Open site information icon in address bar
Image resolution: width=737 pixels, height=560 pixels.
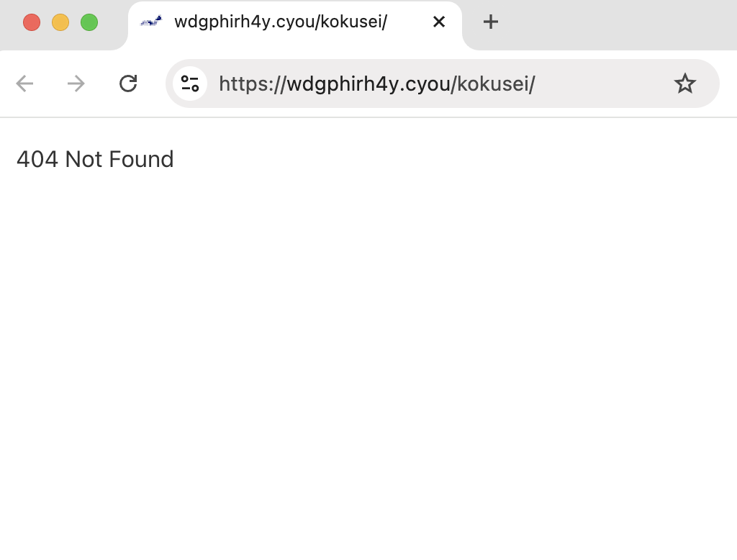[x=190, y=84]
